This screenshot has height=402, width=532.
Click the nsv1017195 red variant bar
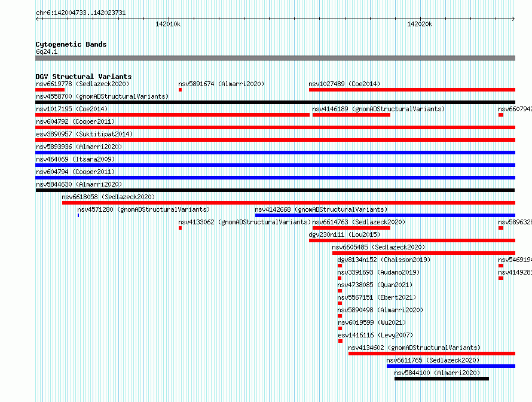(x=172, y=115)
